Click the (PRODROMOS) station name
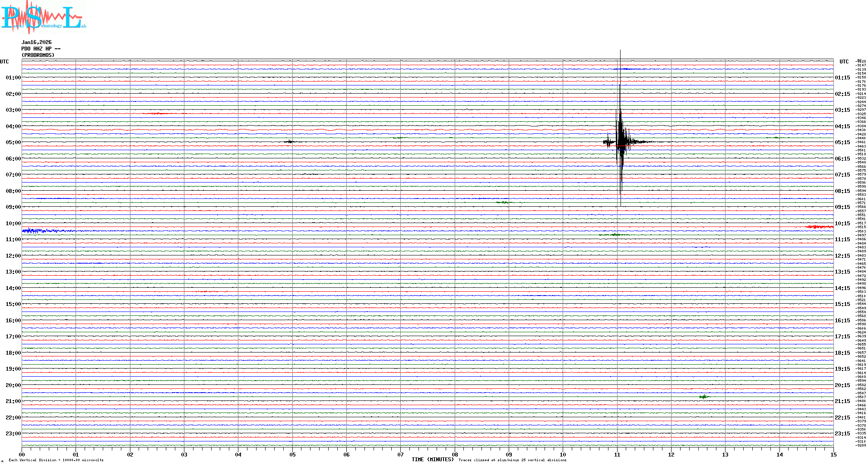Image resolution: width=868 pixels, height=466 pixels. click(x=38, y=55)
